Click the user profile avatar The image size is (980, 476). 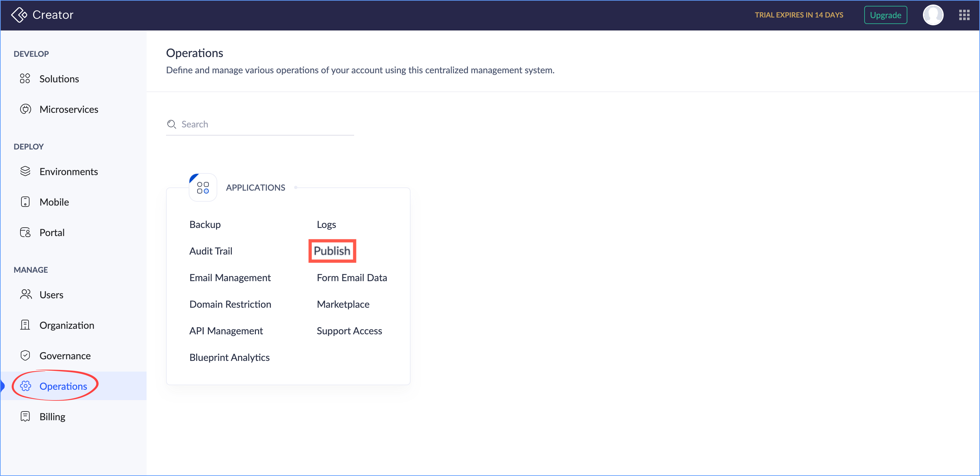(933, 15)
